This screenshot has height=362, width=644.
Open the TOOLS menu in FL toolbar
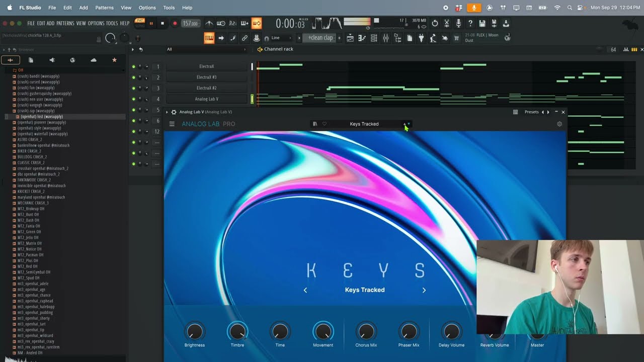coord(112,24)
